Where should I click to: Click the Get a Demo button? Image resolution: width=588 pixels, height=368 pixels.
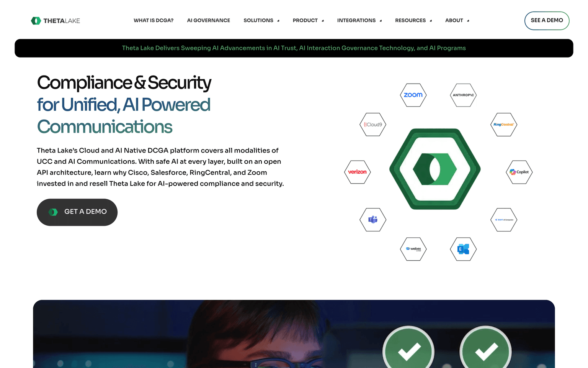77,212
